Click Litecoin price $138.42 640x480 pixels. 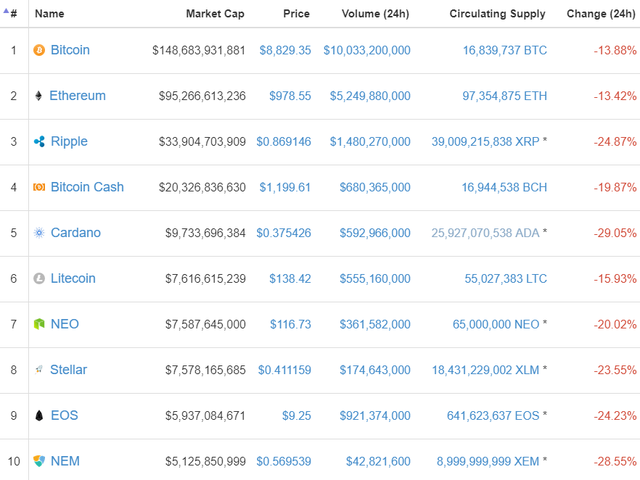pyautogui.click(x=290, y=279)
